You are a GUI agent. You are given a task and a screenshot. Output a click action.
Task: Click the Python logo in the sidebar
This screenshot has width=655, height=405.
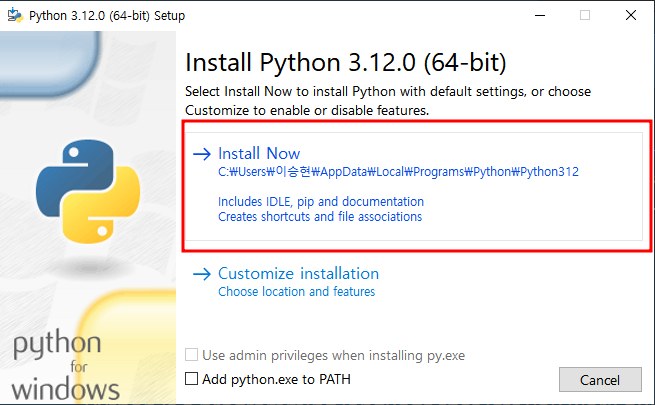coord(88,191)
